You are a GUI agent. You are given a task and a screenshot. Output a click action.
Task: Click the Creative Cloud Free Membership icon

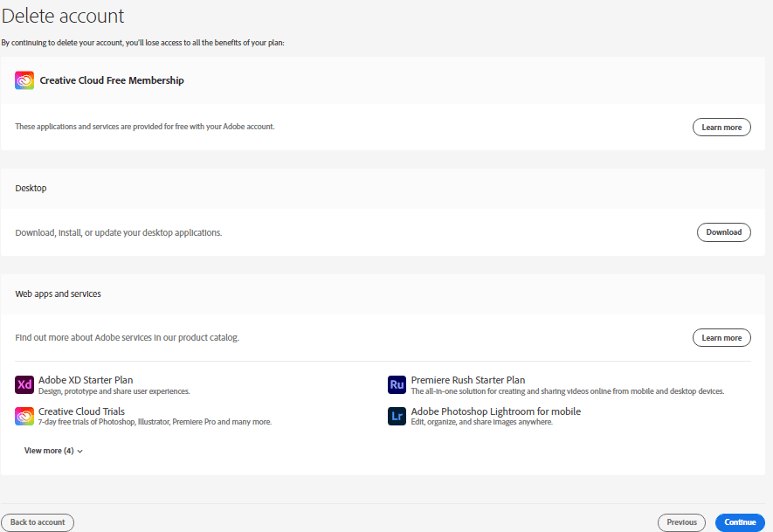coord(24,80)
